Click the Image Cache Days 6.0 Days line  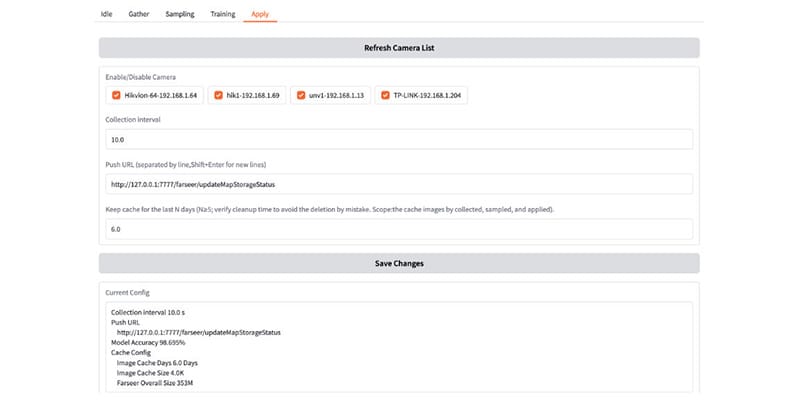pos(158,362)
